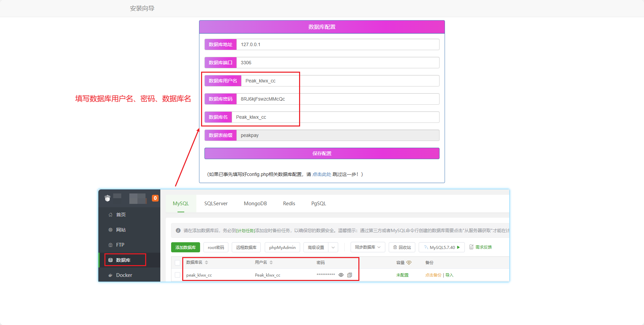
Task: Show password with the eye icon
Action: (x=341, y=275)
